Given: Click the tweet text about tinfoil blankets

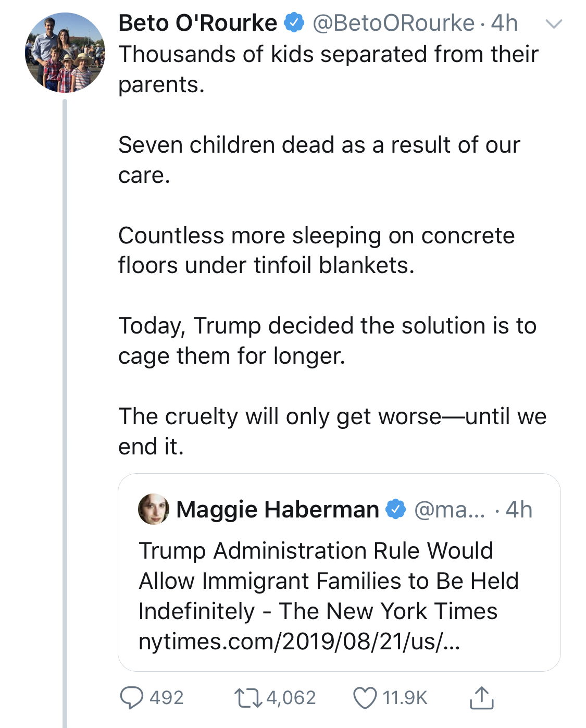Looking at the screenshot, I should coord(317,251).
